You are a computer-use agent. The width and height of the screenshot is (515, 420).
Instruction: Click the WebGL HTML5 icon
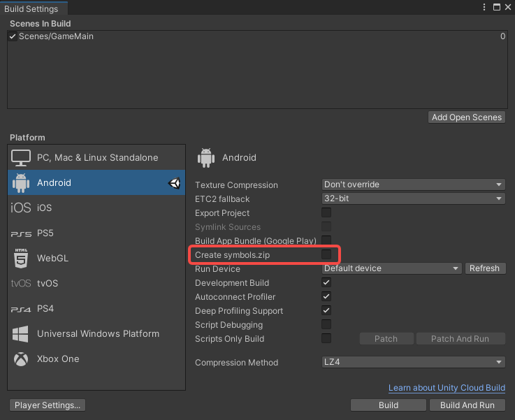click(x=21, y=258)
